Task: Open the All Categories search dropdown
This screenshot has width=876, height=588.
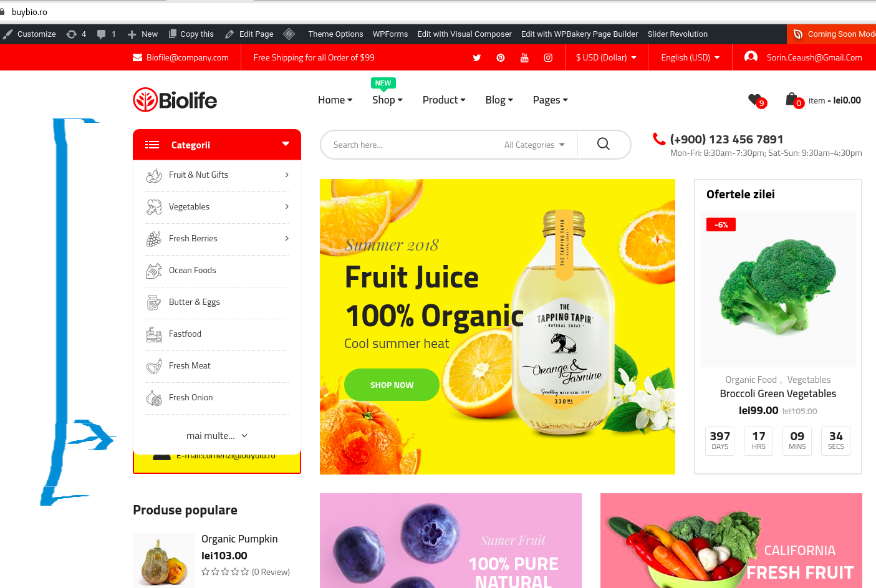Action: (534, 145)
